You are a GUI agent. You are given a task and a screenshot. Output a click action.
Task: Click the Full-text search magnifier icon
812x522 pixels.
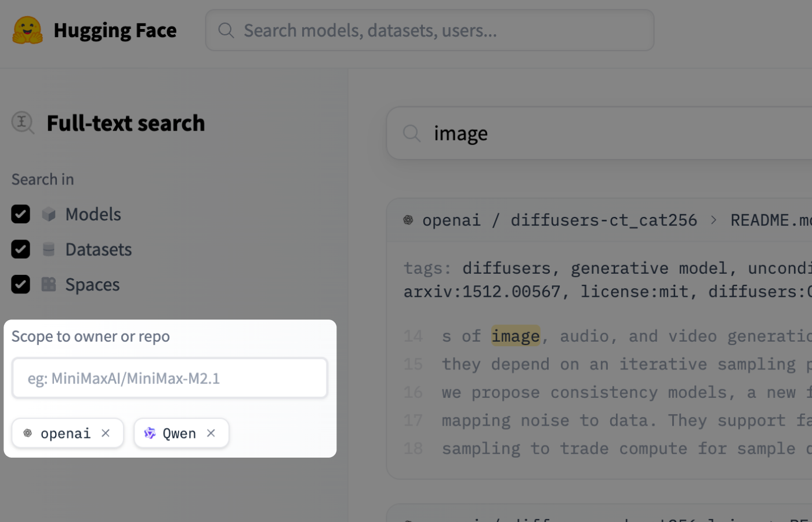point(23,123)
